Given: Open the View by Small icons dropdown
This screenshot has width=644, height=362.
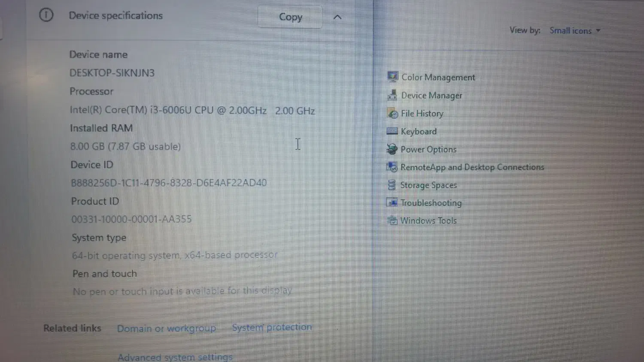Looking at the screenshot, I should [575, 30].
